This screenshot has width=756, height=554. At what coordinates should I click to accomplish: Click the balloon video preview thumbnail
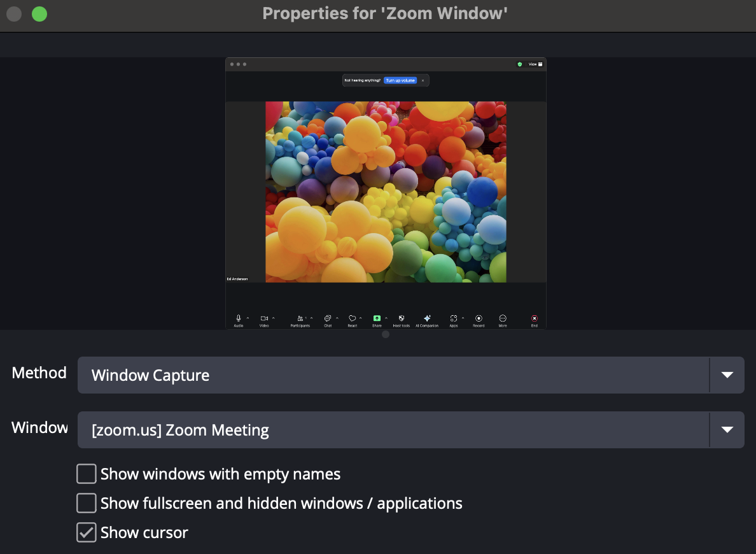pyautogui.click(x=386, y=192)
